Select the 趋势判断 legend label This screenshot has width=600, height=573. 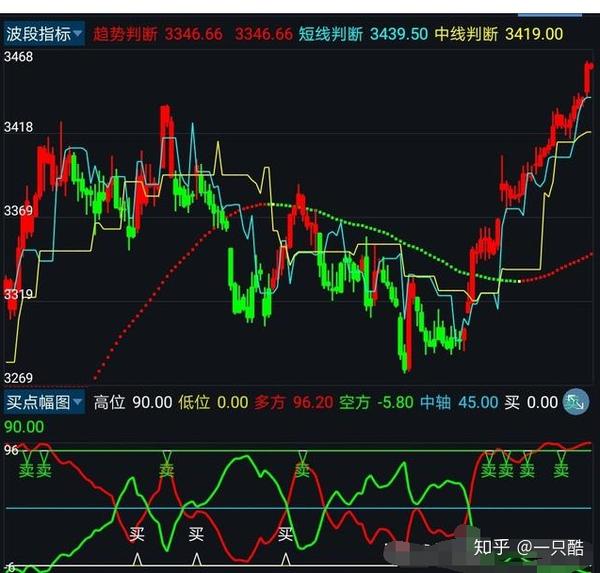click(125, 34)
